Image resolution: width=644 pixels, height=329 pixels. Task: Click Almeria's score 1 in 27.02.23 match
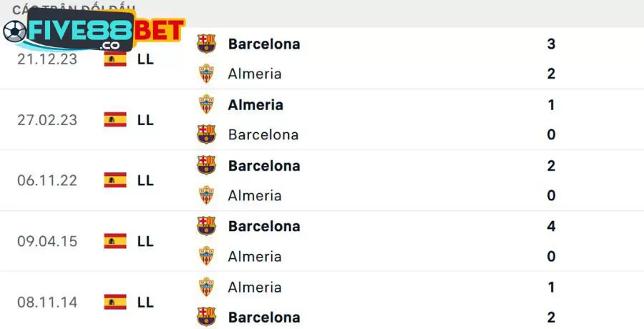551,104
